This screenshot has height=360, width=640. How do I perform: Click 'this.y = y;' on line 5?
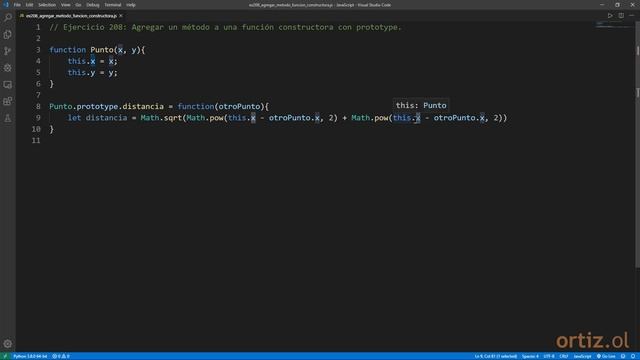click(92, 73)
